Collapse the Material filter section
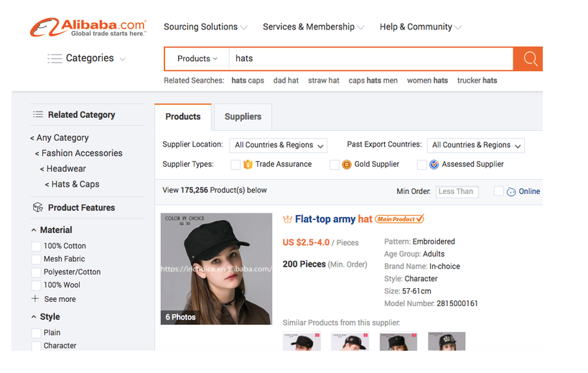The height and width of the screenshot is (373, 588). pos(34,230)
